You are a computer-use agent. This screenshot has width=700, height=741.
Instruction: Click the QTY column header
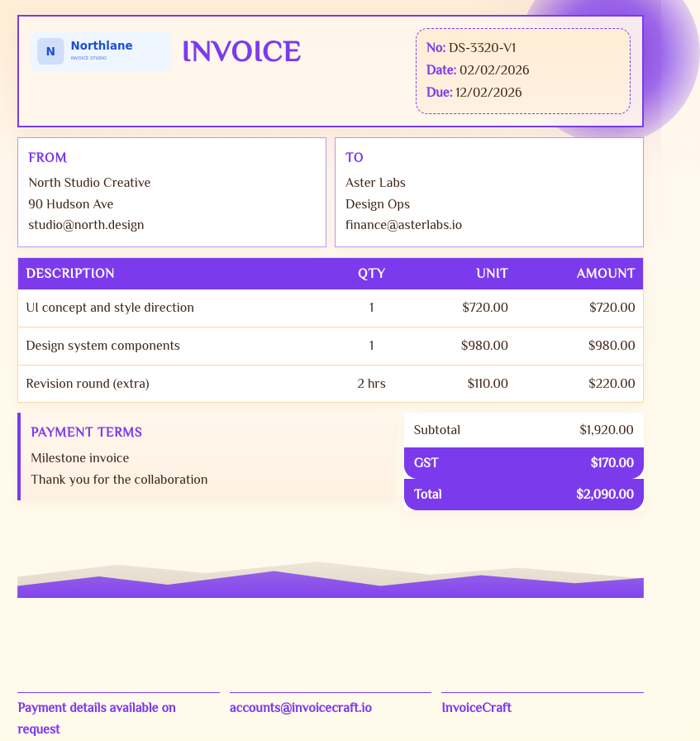[371, 273]
